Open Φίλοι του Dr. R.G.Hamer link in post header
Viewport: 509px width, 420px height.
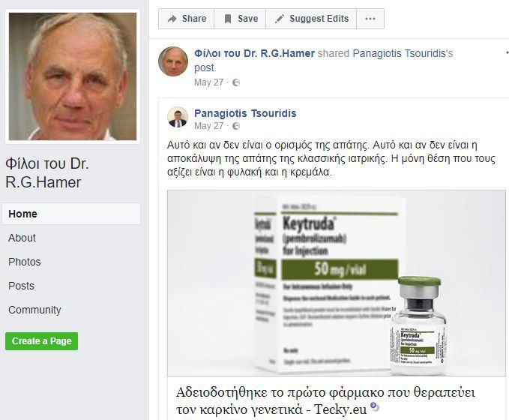[254, 53]
